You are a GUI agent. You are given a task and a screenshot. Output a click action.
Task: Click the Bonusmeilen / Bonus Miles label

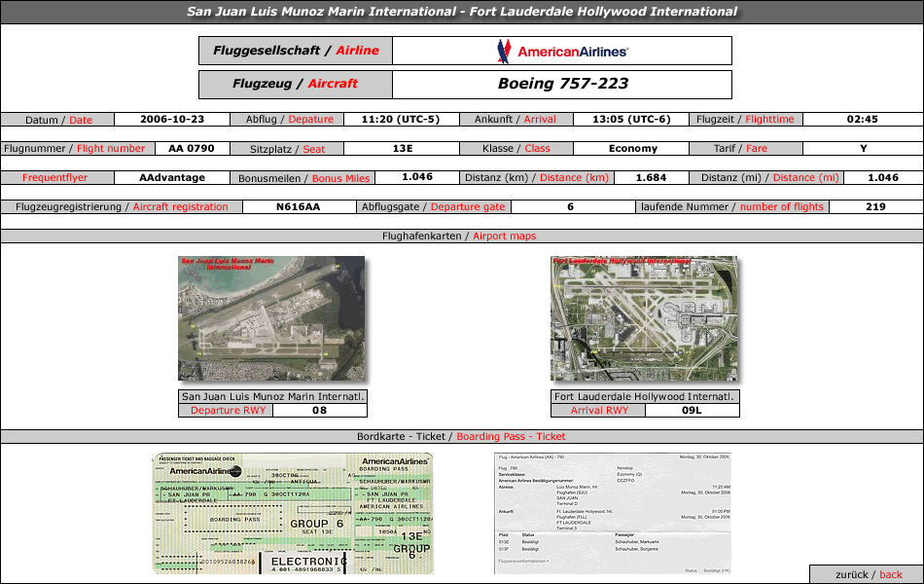point(303,178)
